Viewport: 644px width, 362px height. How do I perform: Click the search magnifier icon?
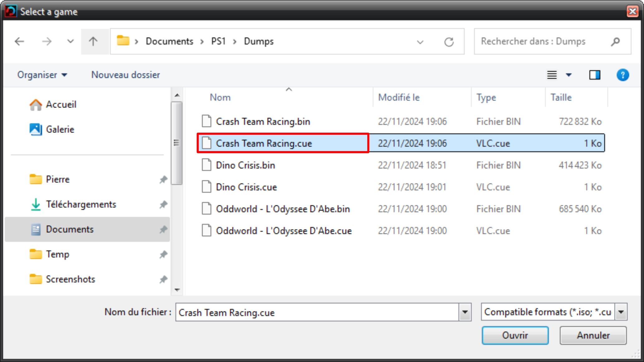coord(615,41)
